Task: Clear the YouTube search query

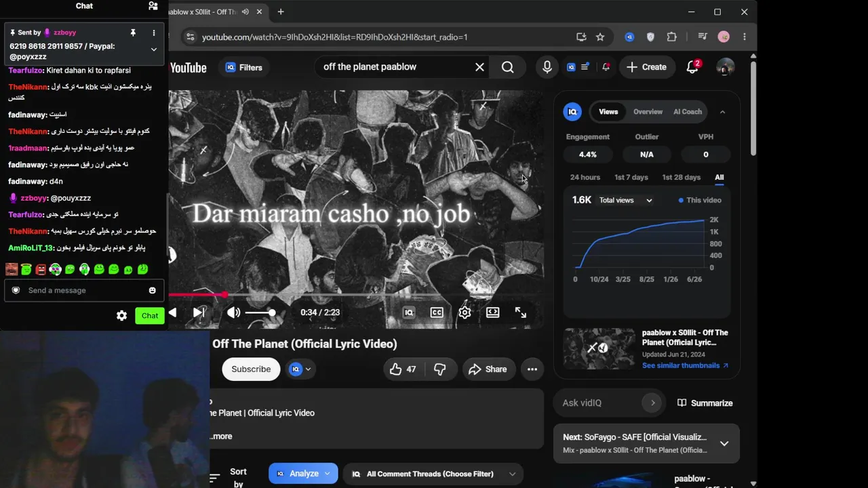Action: pyautogui.click(x=479, y=67)
